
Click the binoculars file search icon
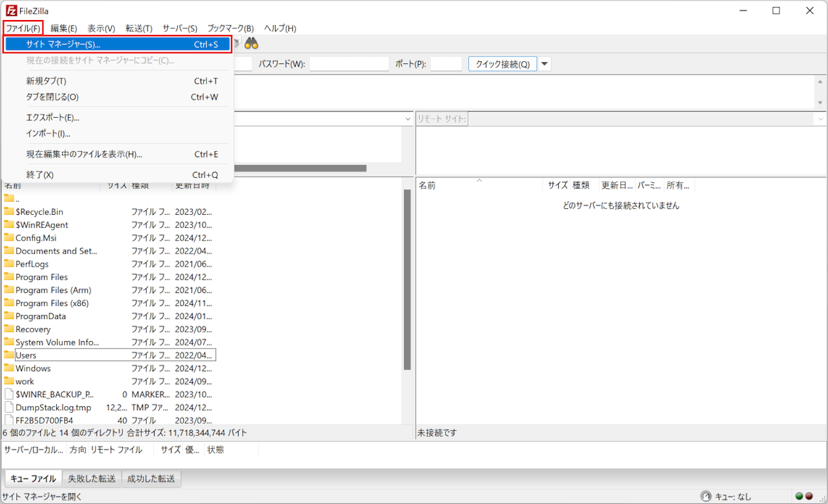click(252, 44)
